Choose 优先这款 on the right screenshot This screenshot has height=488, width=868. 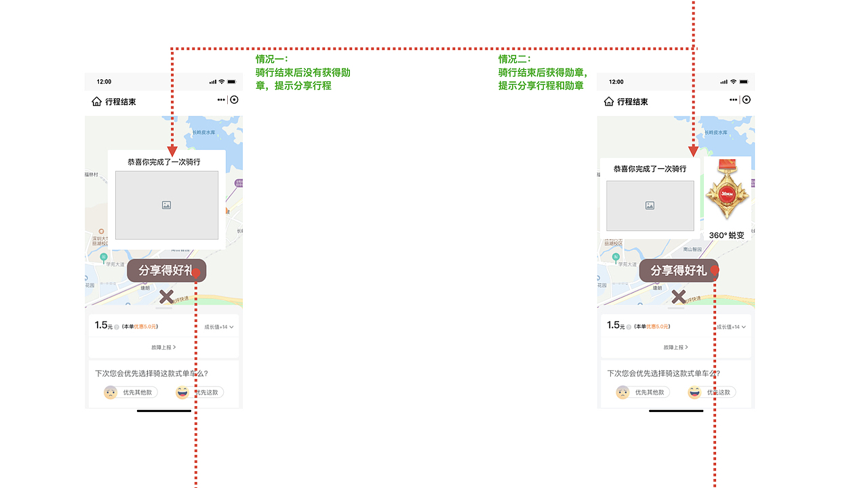715,392
